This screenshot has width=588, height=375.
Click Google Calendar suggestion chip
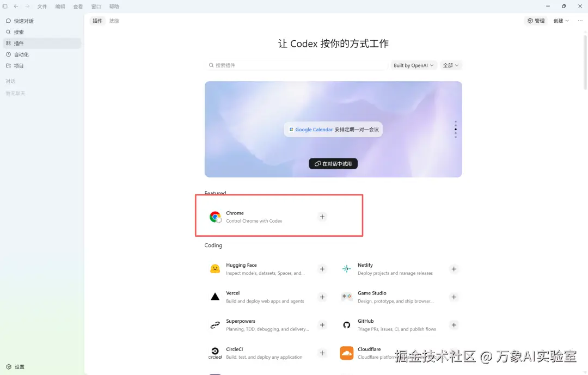pos(333,130)
